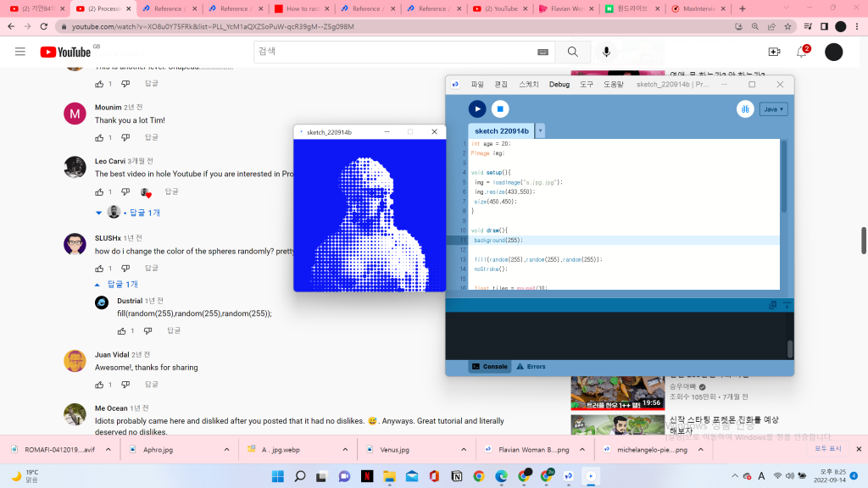
Task: Open the YouTube account avatar menu
Action: 834,52
